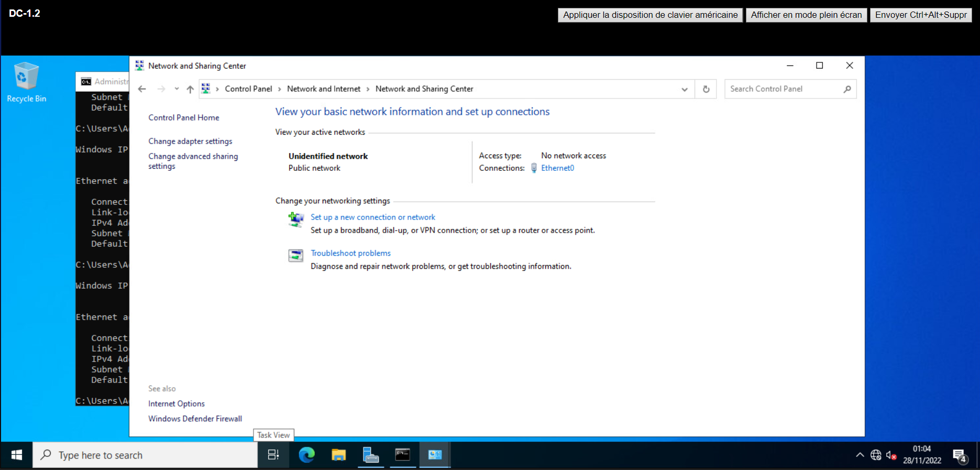The width and height of the screenshot is (980, 470).
Task: Expand chevron after Control Panel breadcrumb
Action: pyautogui.click(x=280, y=89)
